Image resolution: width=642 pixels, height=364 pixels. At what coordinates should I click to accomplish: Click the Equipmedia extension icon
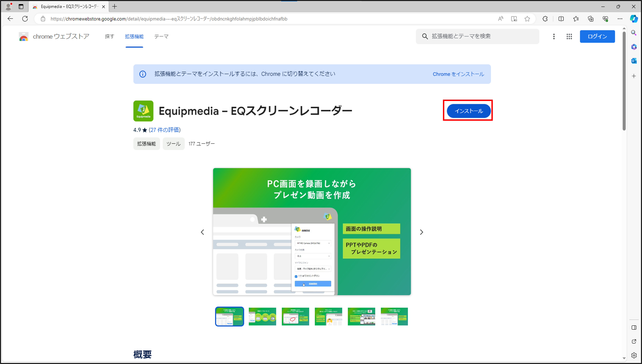[143, 111]
